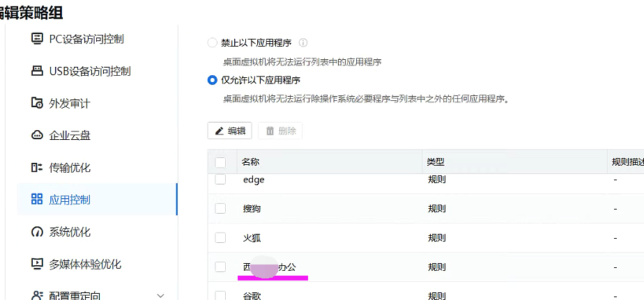The height and width of the screenshot is (300, 644).
Task: Click the 删除 button
Action: click(x=280, y=131)
